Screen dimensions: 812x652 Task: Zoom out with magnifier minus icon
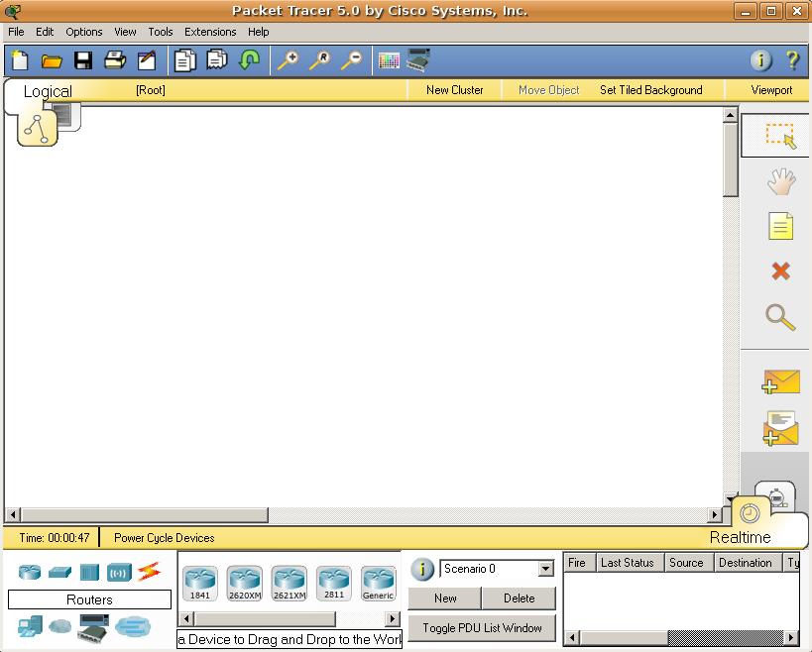352,60
